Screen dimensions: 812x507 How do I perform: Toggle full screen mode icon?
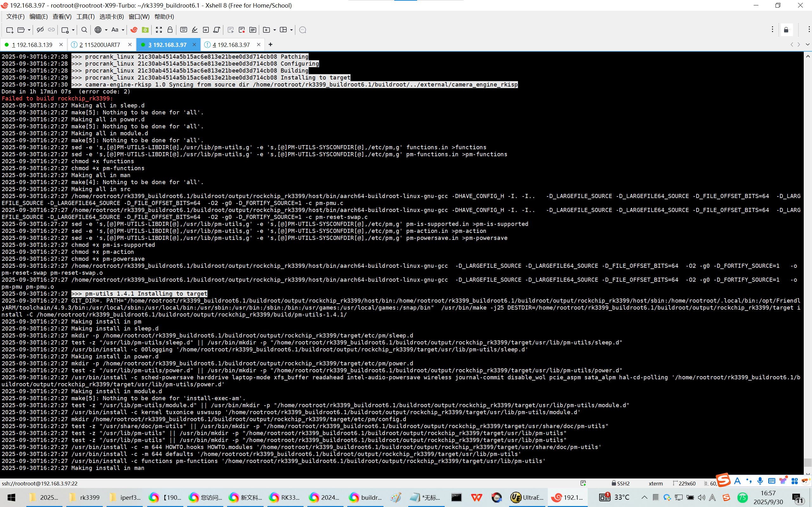(159, 30)
